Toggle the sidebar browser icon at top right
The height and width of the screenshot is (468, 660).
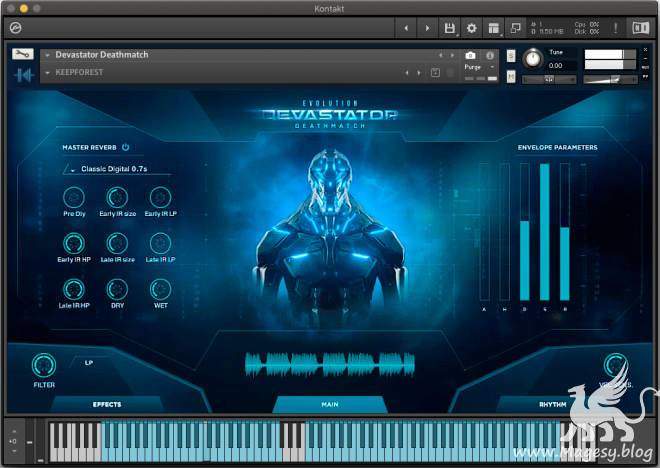pos(641,28)
